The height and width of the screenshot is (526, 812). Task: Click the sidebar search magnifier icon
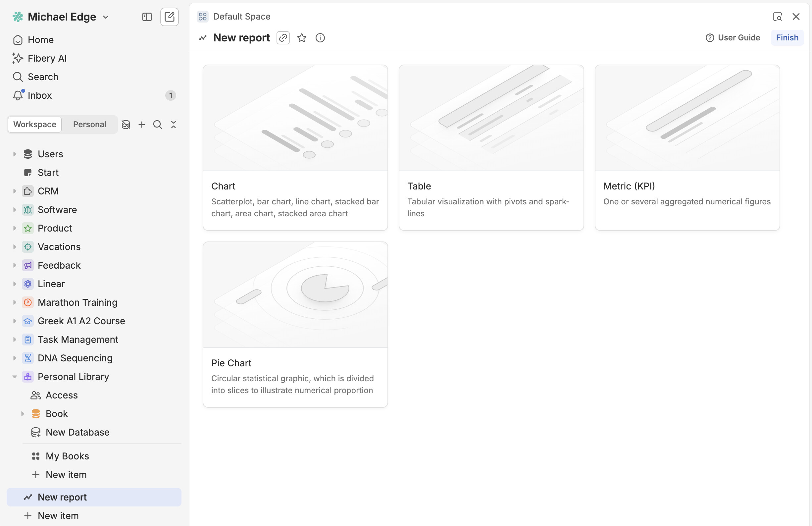coord(157,125)
